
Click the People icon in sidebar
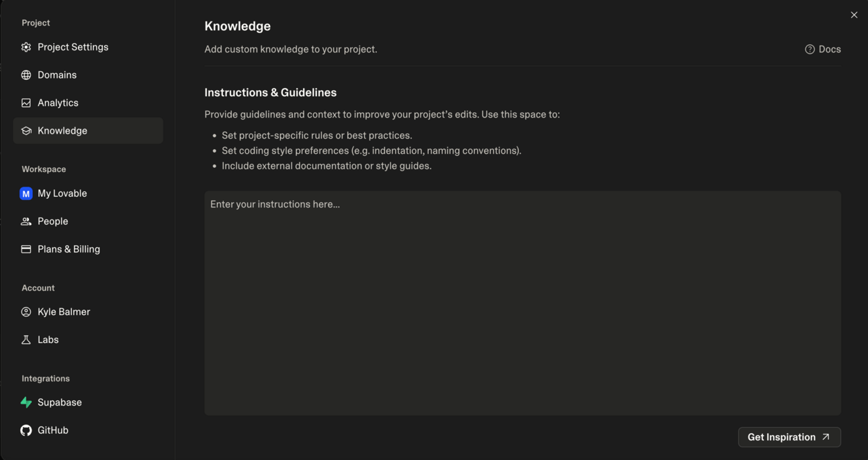coord(26,222)
